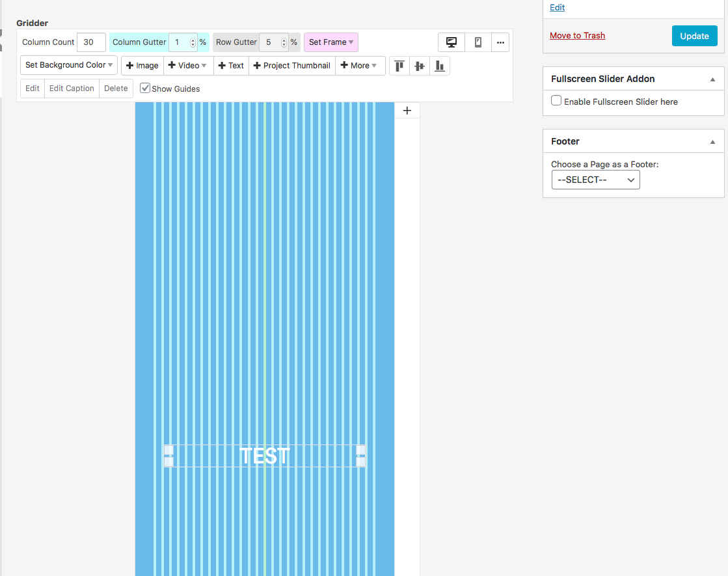Align selected elements to vertical middle
Image resolution: width=728 pixels, height=576 pixels.
click(420, 66)
